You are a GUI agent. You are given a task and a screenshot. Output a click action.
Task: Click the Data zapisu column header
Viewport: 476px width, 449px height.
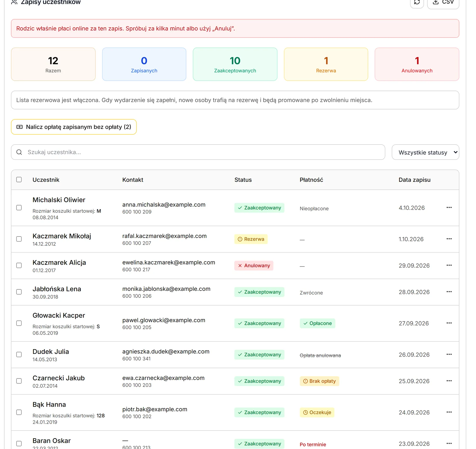(x=414, y=180)
